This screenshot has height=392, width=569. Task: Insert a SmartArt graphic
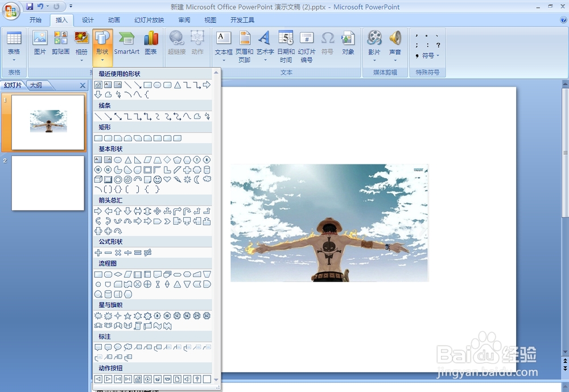(x=127, y=44)
